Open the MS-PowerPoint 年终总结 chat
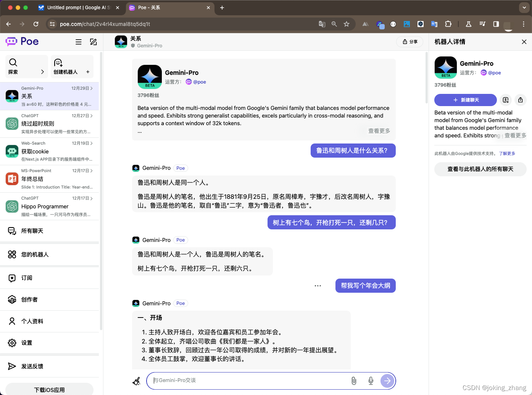532x395 pixels. (x=50, y=179)
